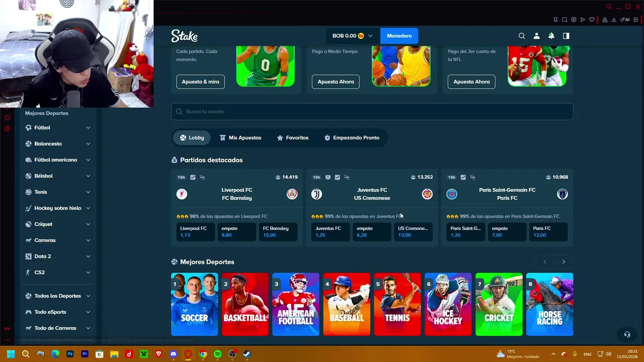Open the Tennis sport thumbnail
Screen dimensions: 644x362
397,304
